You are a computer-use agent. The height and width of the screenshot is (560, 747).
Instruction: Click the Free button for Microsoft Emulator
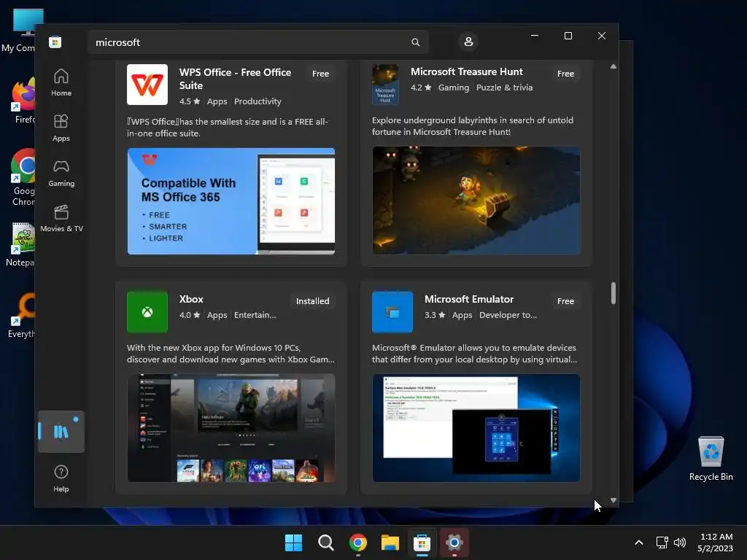(x=565, y=301)
